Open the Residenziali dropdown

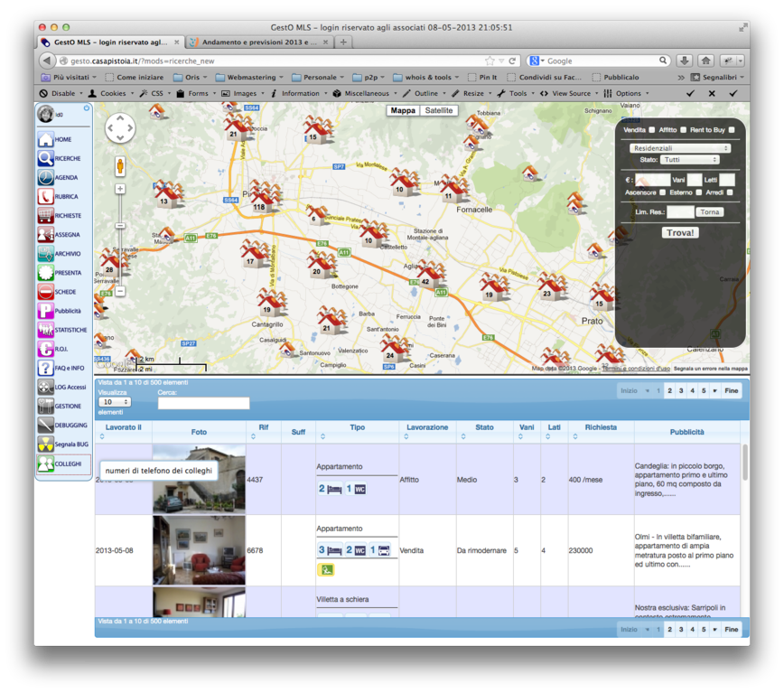(x=680, y=148)
